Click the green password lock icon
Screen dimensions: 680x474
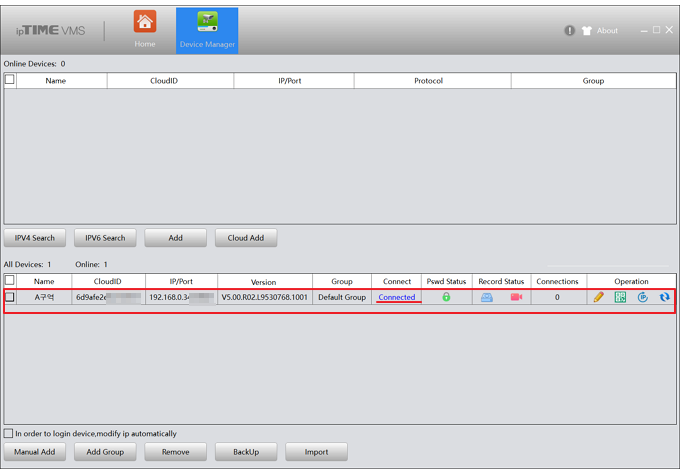pyautogui.click(x=446, y=297)
